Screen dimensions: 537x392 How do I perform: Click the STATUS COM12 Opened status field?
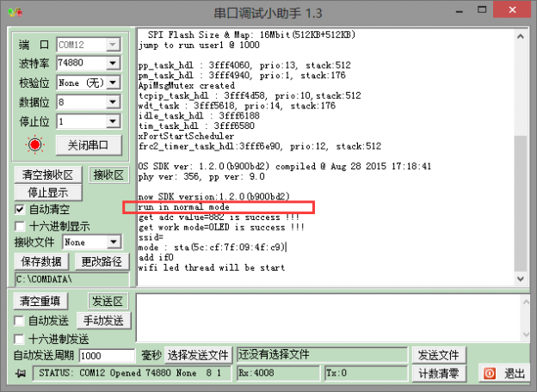[132, 373]
